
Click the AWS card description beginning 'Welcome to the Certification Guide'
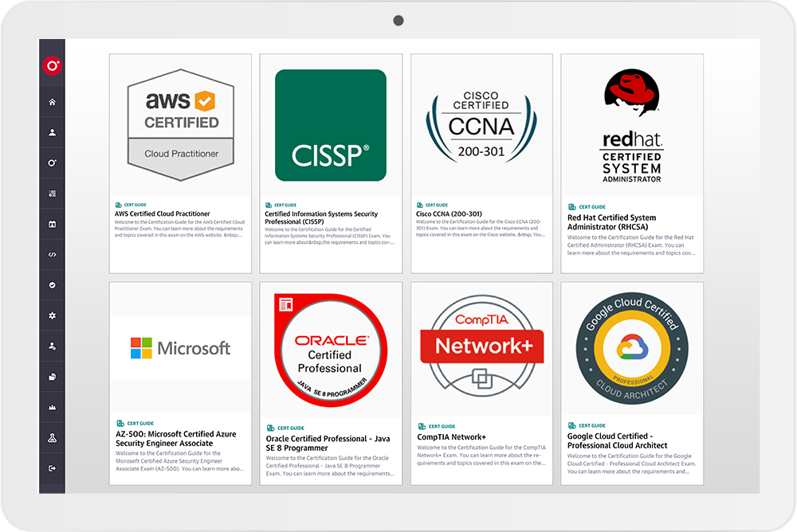179,229
